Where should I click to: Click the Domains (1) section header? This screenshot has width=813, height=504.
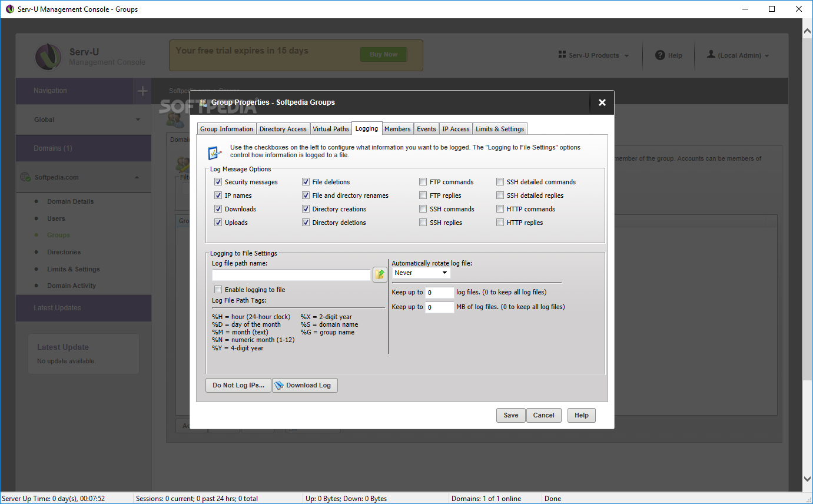(x=84, y=148)
